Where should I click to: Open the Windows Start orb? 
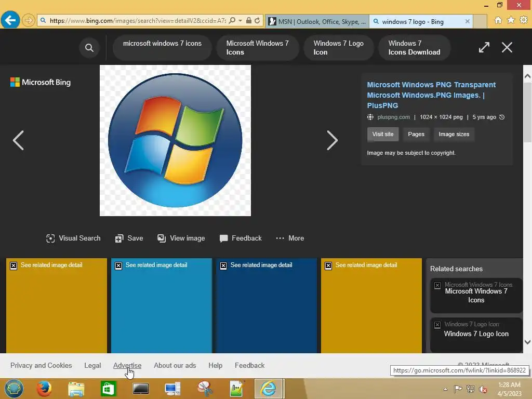[14, 389]
